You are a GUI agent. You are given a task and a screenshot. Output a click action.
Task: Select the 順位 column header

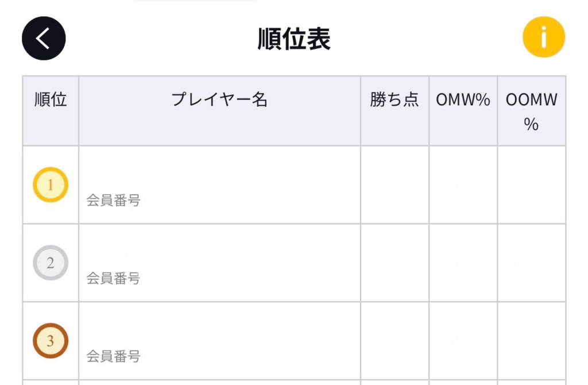(x=51, y=111)
